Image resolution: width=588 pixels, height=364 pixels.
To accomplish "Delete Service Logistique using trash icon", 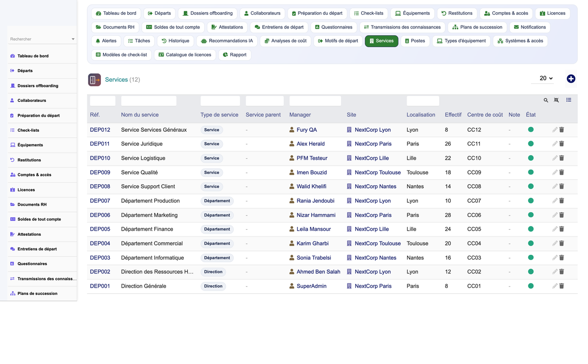I will point(562,158).
